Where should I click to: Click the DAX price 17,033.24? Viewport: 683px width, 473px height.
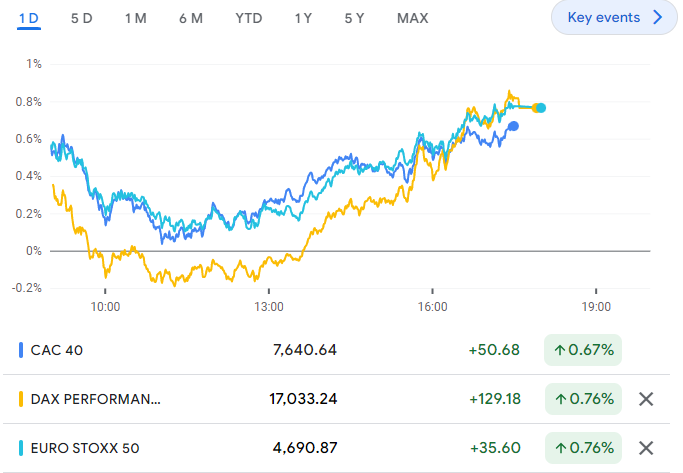pos(303,399)
